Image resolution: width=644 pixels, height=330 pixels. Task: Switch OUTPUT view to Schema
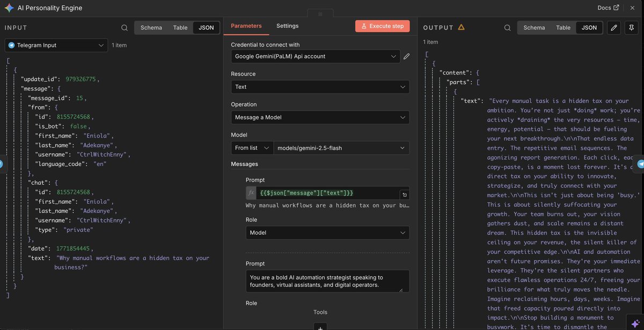[534, 27]
